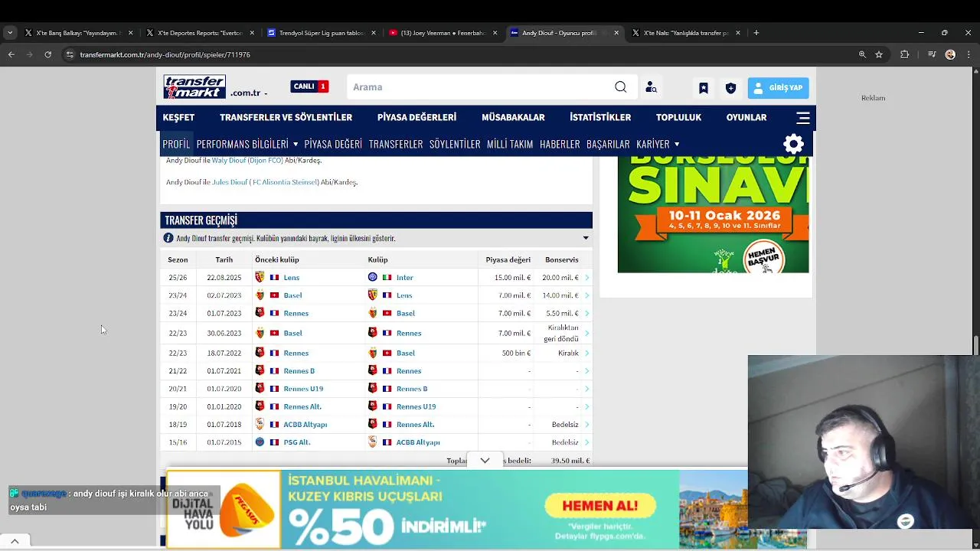
Task: Click the HEMEN BAŞVUR ad badge
Action: [763, 259]
